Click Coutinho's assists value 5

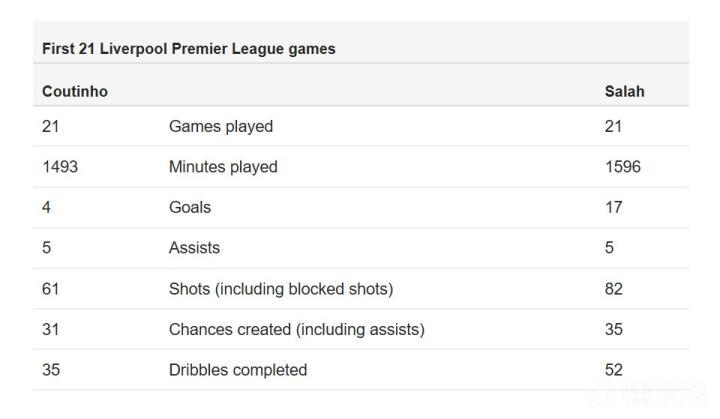[x=47, y=247]
